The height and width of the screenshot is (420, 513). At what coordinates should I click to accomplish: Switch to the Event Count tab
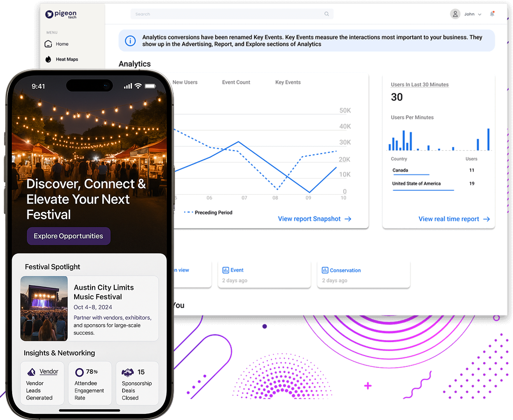point(236,82)
